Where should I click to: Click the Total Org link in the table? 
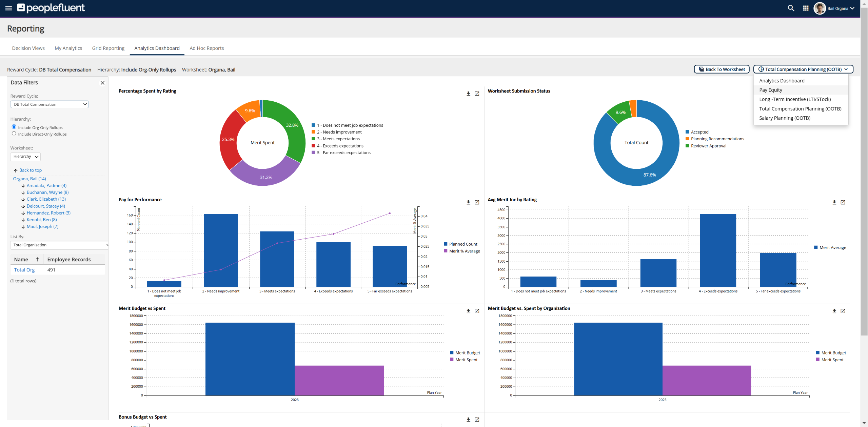(24, 269)
